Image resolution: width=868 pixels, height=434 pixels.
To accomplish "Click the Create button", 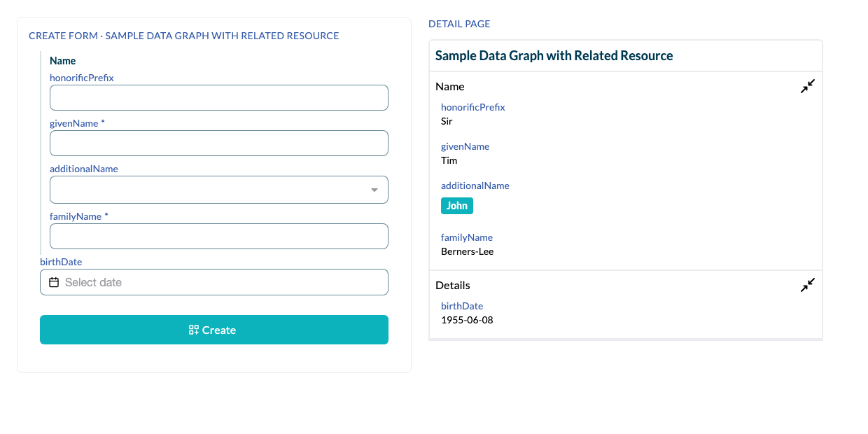I will click(214, 330).
